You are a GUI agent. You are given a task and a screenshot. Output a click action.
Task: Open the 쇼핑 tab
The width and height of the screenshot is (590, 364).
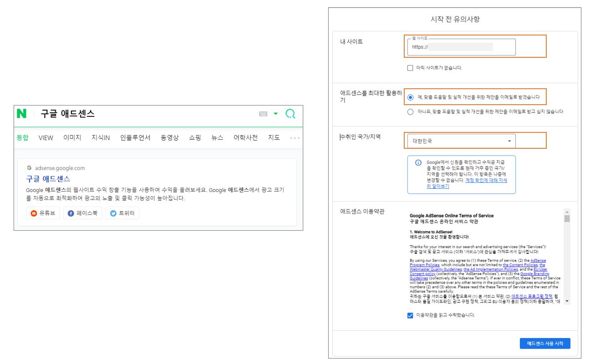pos(195,137)
